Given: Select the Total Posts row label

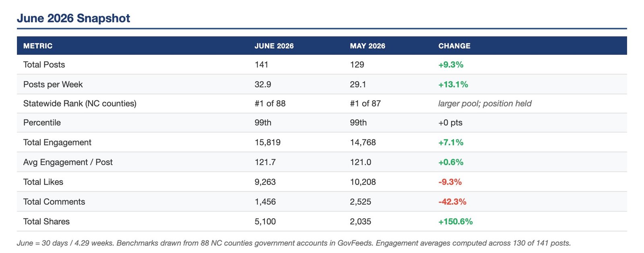Looking at the screenshot, I should pyautogui.click(x=44, y=64).
